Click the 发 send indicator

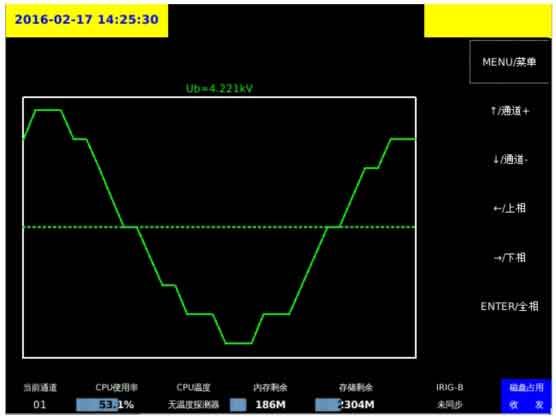[x=539, y=405]
